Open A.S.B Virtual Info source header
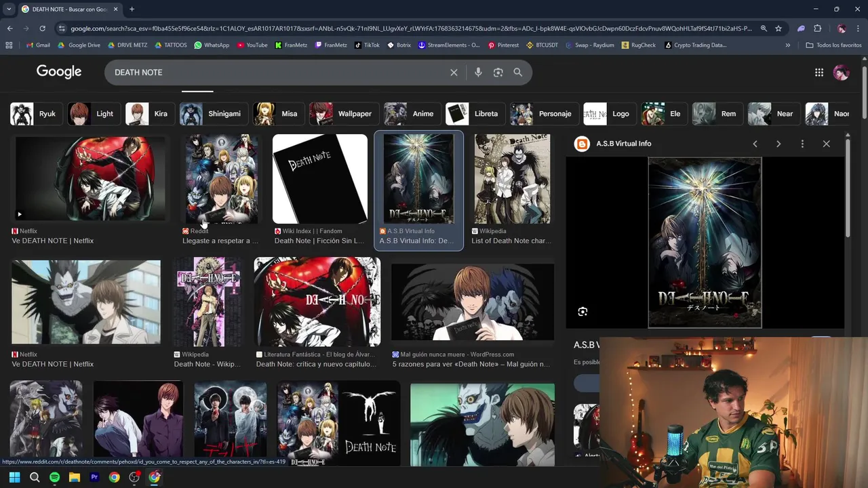This screenshot has width=868, height=488. [x=613, y=144]
